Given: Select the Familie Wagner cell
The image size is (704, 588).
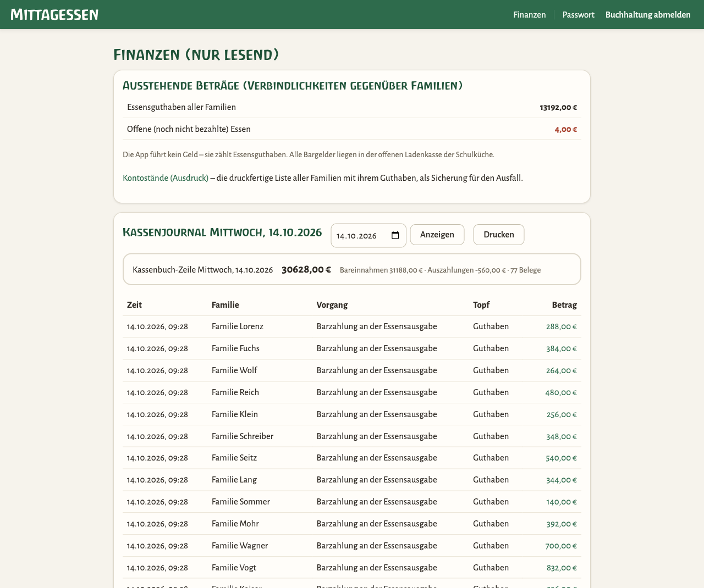Looking at the screenshot, I should pos(240,546).
